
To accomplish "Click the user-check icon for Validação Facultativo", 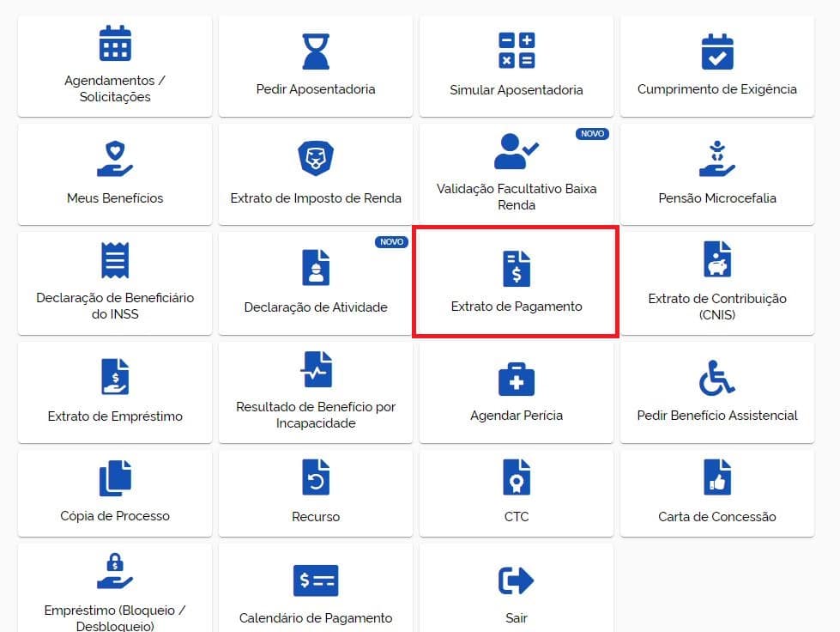I will (516, 151).
